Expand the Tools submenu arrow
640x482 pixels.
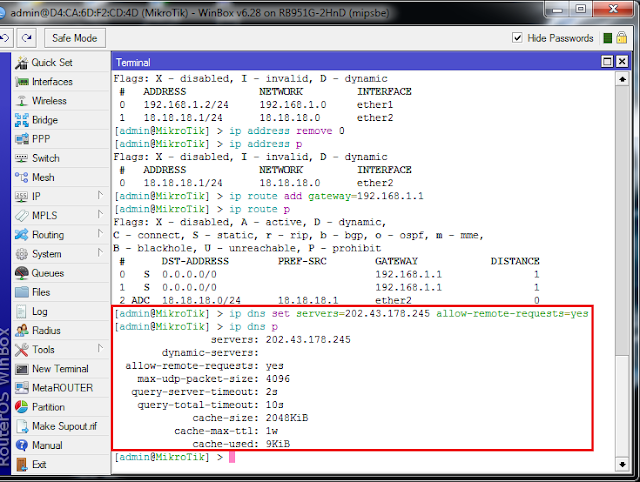[100, 349]
